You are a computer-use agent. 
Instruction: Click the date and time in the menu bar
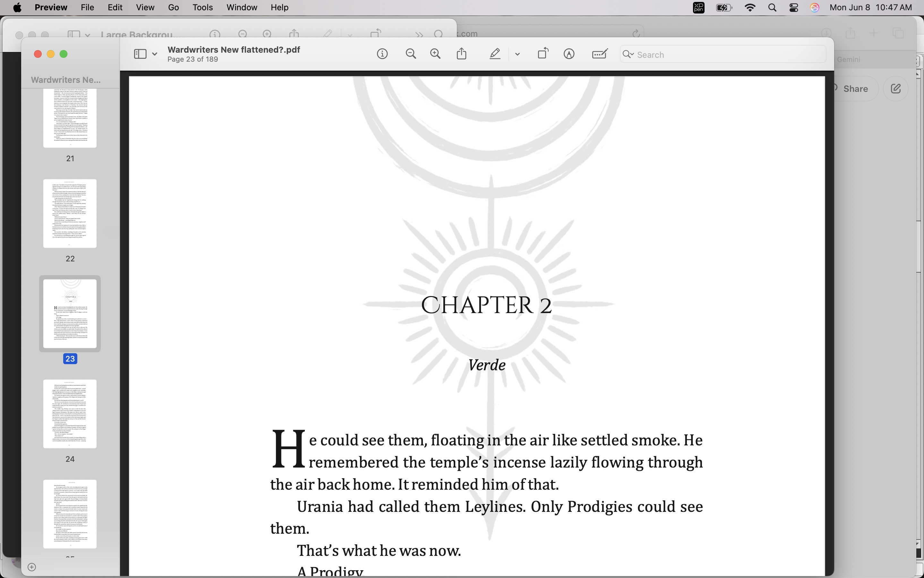[870, 8]
